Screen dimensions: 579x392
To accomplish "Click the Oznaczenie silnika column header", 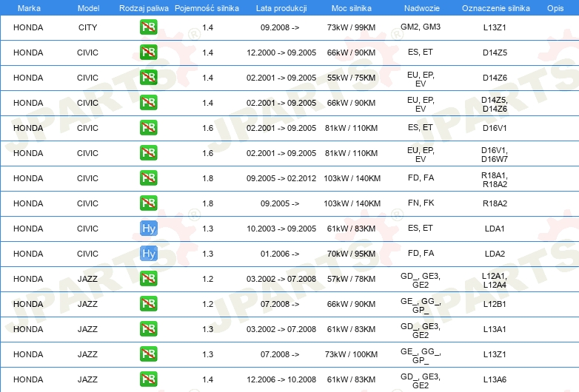I will pos(495,8).
